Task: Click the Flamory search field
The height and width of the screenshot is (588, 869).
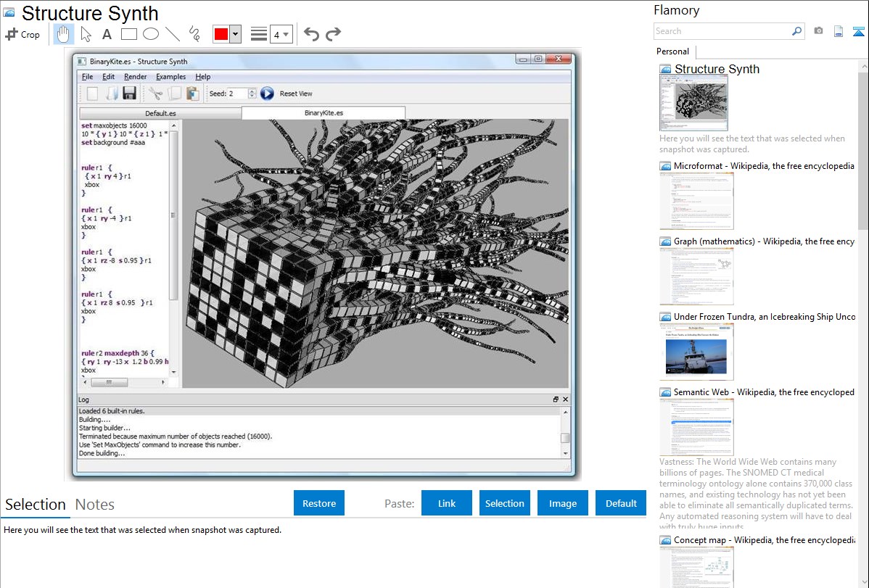Action: point(722,31)
